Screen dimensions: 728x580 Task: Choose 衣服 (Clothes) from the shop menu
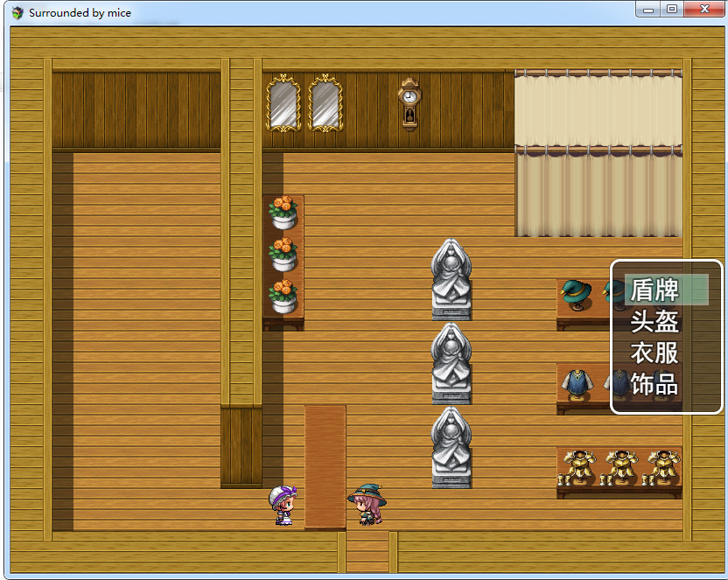(652, 350)
